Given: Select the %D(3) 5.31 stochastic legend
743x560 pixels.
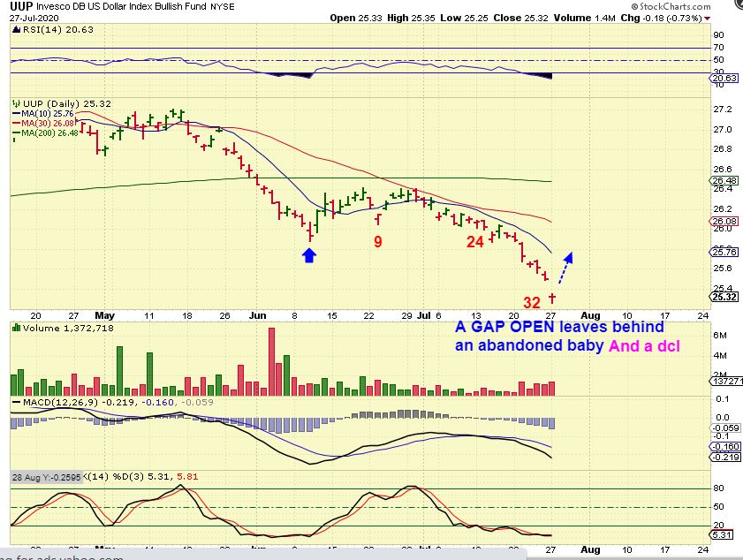Looking at the screenshot, I should coord(140,477).
